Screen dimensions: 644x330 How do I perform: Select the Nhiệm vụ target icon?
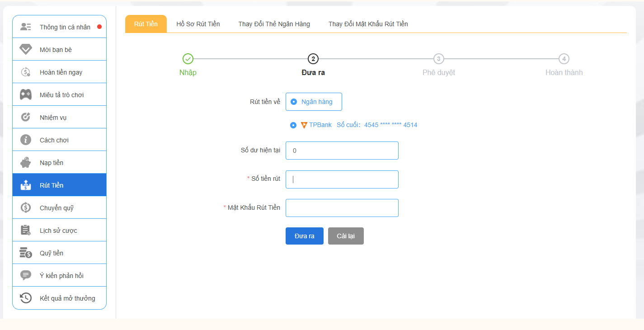(x=26, y=117)
